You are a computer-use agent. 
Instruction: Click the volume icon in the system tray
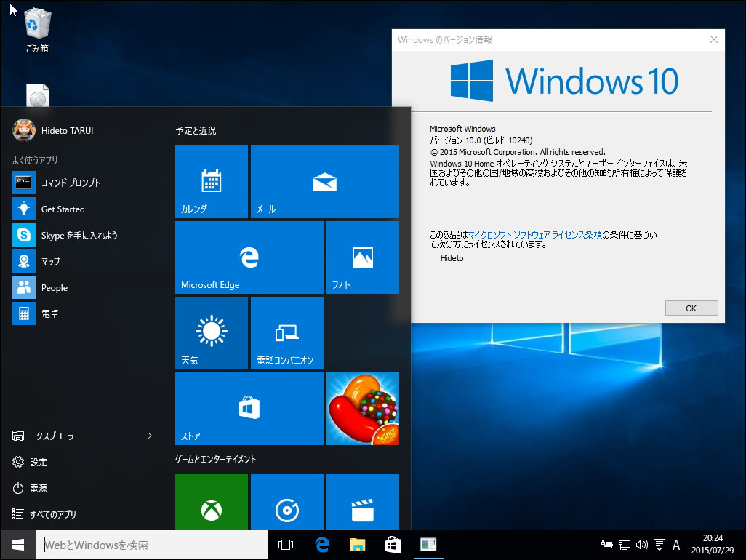tap(641, 544)
